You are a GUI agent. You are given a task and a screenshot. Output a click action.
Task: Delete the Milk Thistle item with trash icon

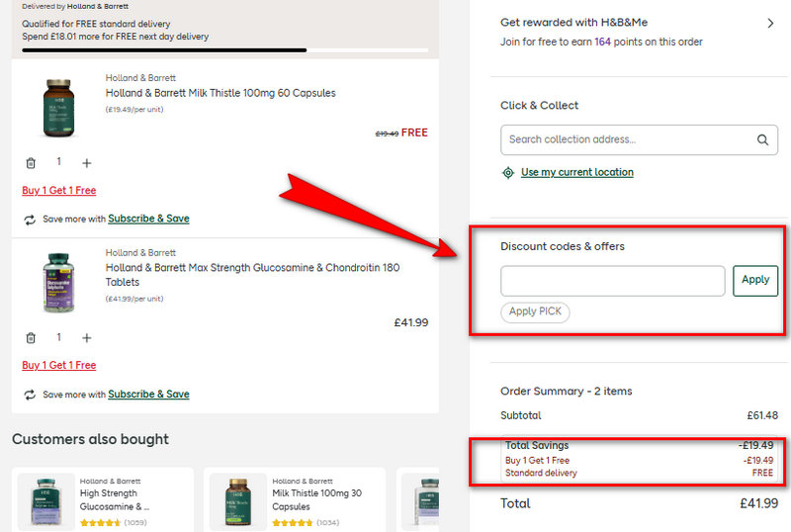31,162
